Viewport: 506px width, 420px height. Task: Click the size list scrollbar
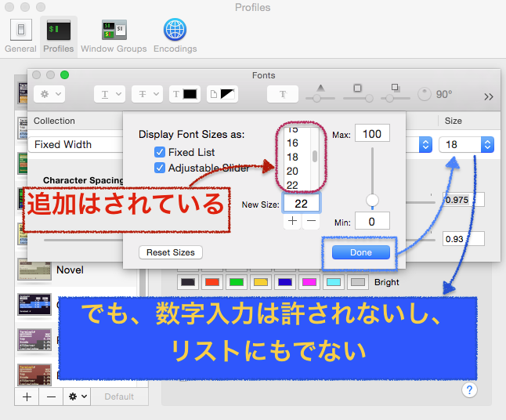(x=315, y=156)
